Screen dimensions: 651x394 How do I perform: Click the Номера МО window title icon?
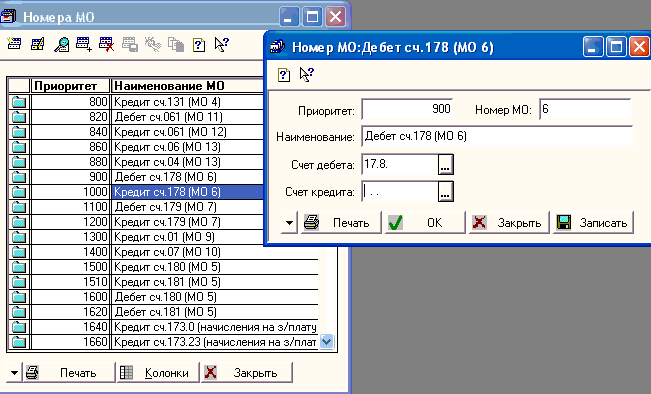pos(8,17)
